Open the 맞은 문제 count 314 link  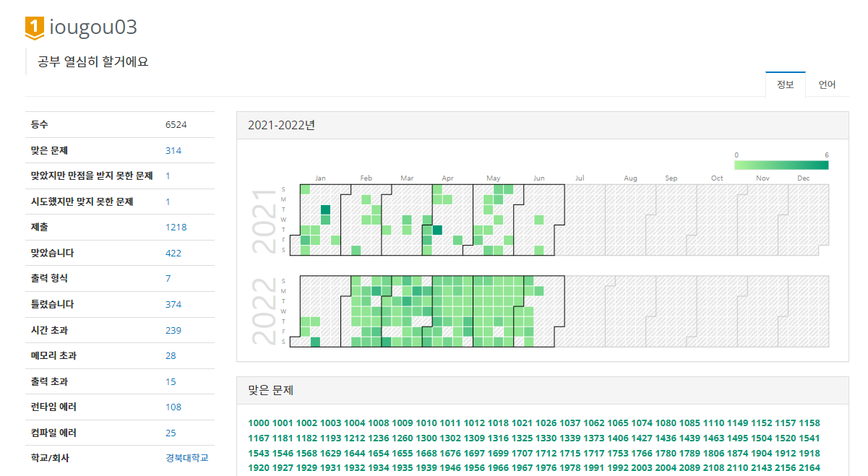click(173, 150)
